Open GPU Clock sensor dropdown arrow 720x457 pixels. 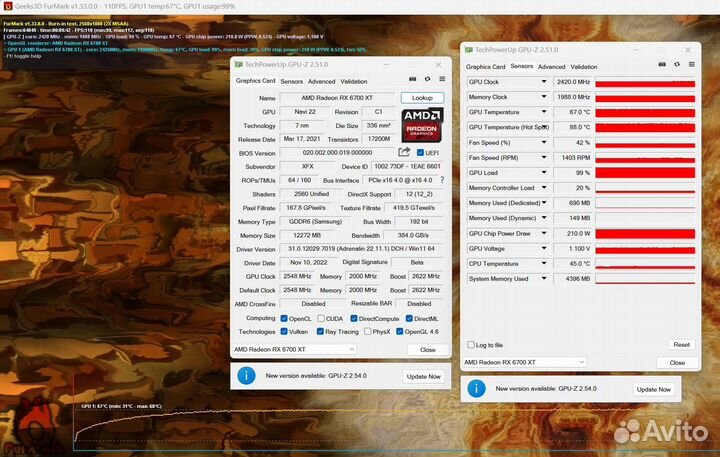coord(544,82)
